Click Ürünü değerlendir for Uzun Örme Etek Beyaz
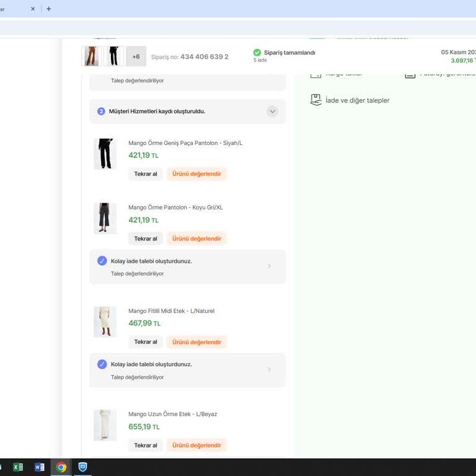The height and width of the screenshot is (476, 476). coord(196,446)
